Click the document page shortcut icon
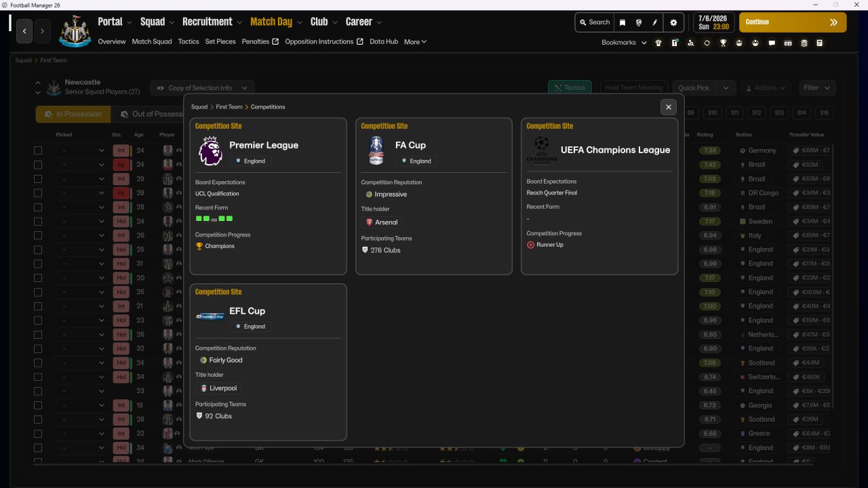 [820, 43]
